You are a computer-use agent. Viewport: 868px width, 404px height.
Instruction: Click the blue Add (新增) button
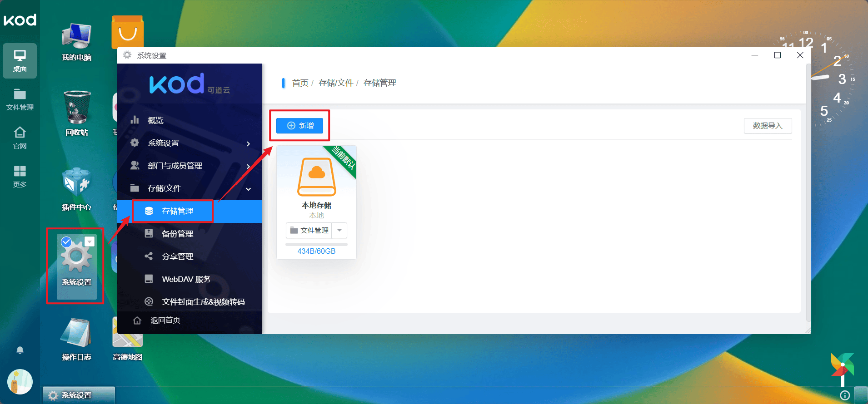tap(299, 126)
